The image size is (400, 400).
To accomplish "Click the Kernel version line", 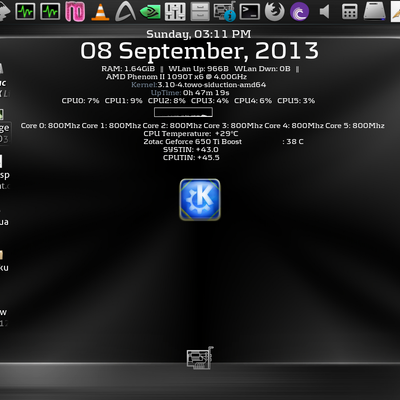I will [199, 85].
